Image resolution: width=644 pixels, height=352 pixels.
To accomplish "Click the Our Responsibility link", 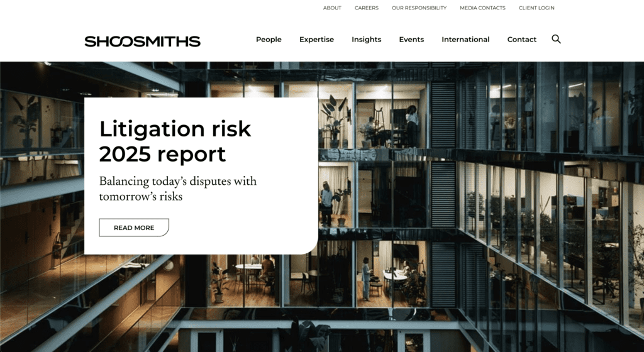I will tap(419, 8).
